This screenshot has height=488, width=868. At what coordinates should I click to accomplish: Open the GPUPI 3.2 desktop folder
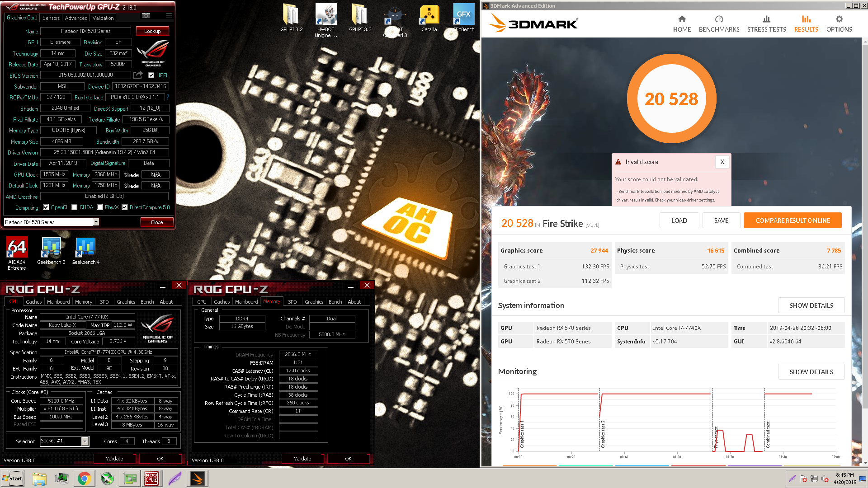pos(291,19)
